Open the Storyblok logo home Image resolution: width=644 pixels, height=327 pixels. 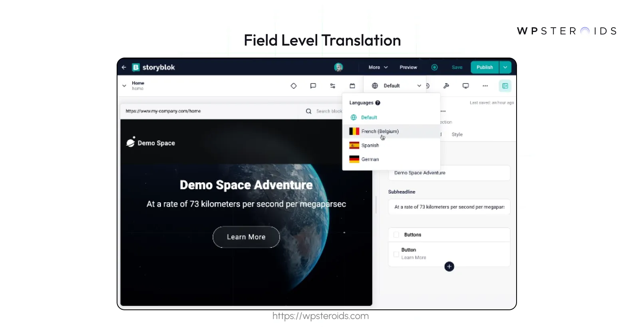click(154, 67)
